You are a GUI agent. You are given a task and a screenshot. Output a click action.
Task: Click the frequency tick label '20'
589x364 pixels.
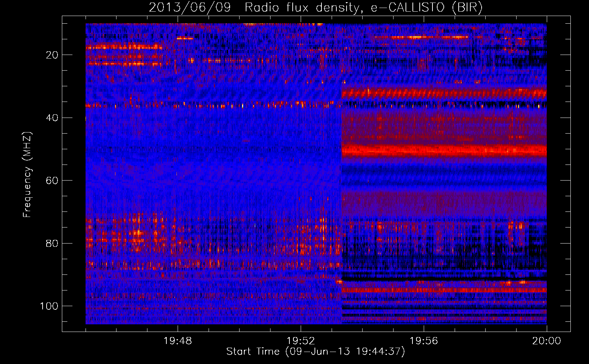pyautogui.click(x=52, y=55)
